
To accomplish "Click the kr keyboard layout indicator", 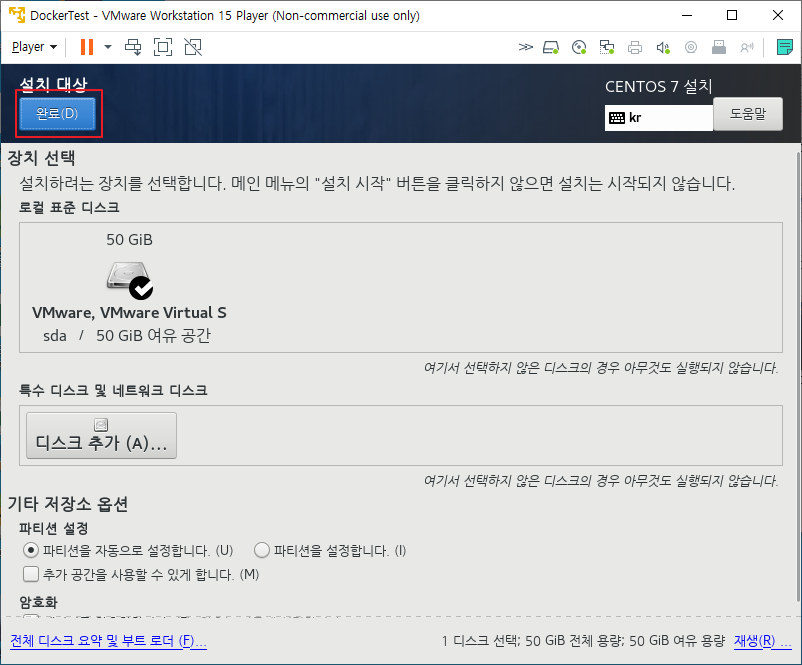I will point(659,118).
